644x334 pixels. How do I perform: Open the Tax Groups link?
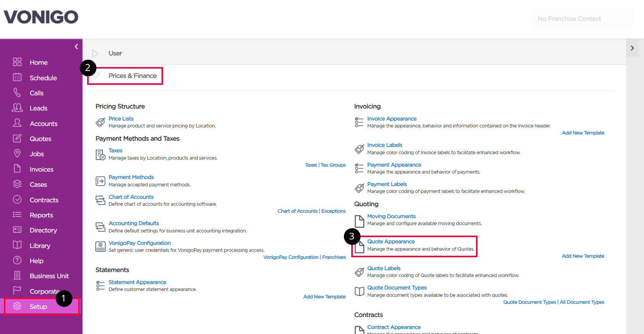tap(333, 165)
